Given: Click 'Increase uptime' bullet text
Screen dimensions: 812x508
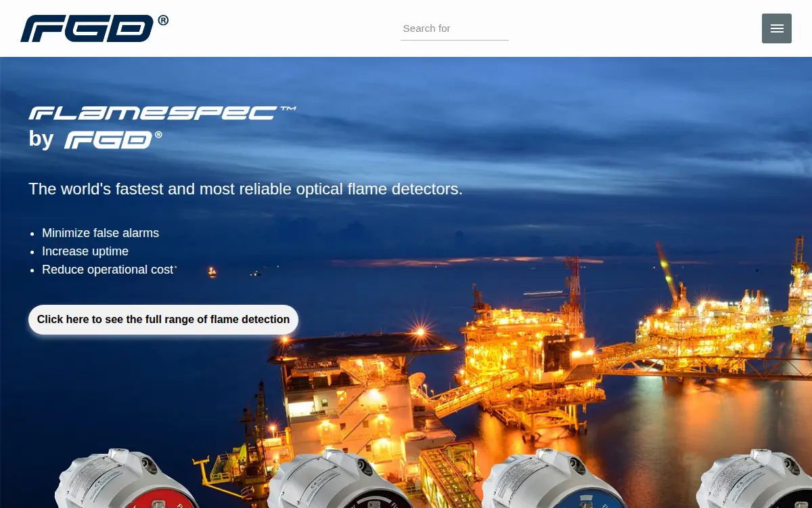Looking at the screenshot, I should pyautogui.click(x=85, y=251).
